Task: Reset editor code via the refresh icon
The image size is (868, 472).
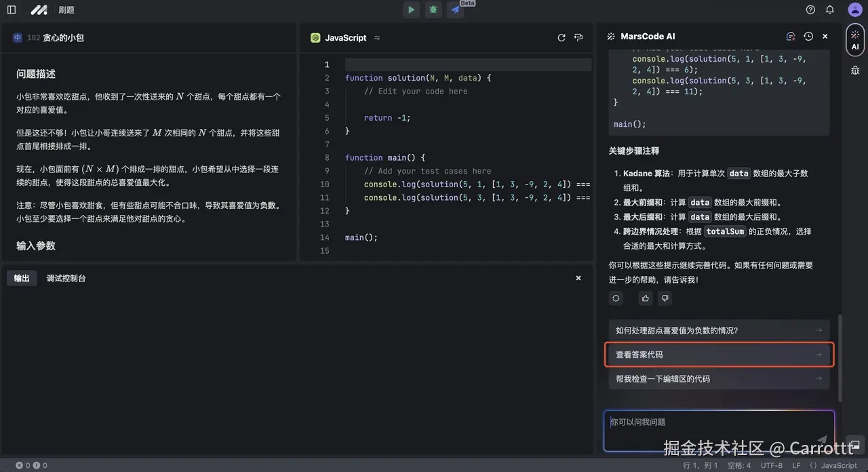Action: click(x=561, y=37)
